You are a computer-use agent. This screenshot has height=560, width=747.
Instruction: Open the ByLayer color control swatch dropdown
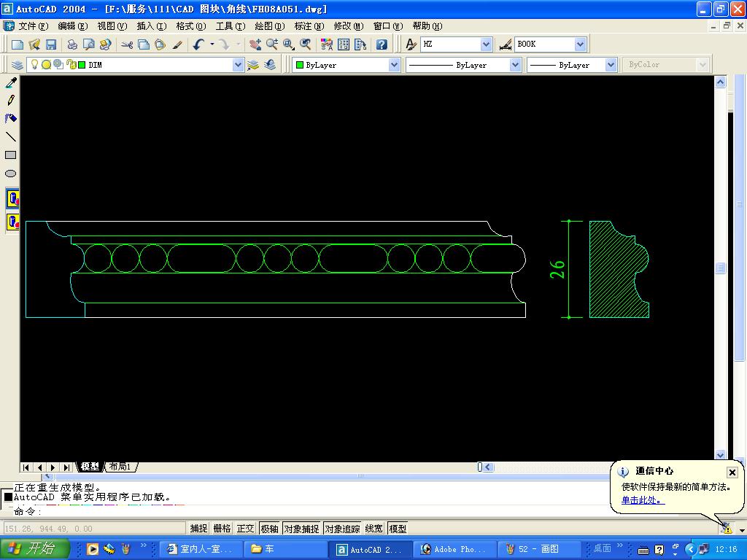coord(394,65)
